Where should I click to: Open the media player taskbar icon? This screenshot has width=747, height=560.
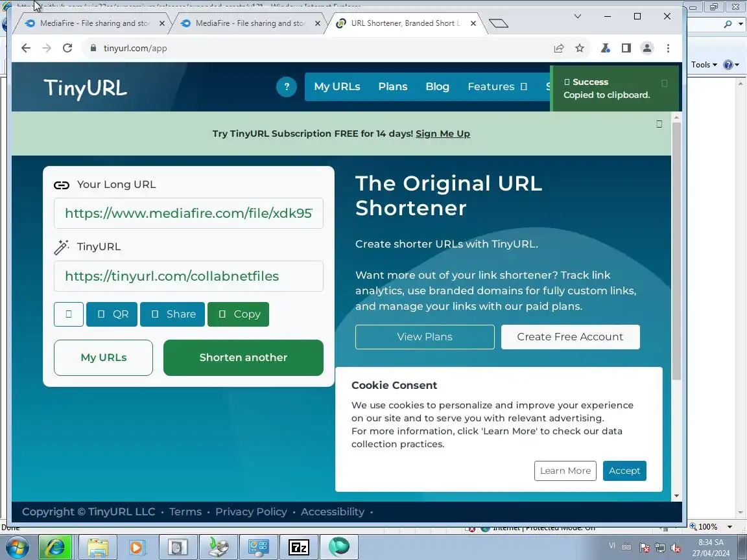pos(137,547)
